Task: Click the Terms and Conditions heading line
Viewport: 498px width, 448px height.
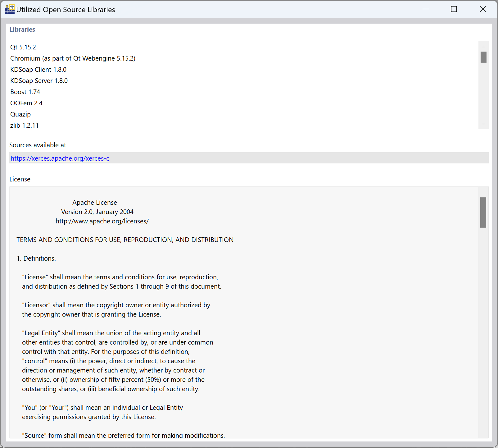Action: click(125, 240)
